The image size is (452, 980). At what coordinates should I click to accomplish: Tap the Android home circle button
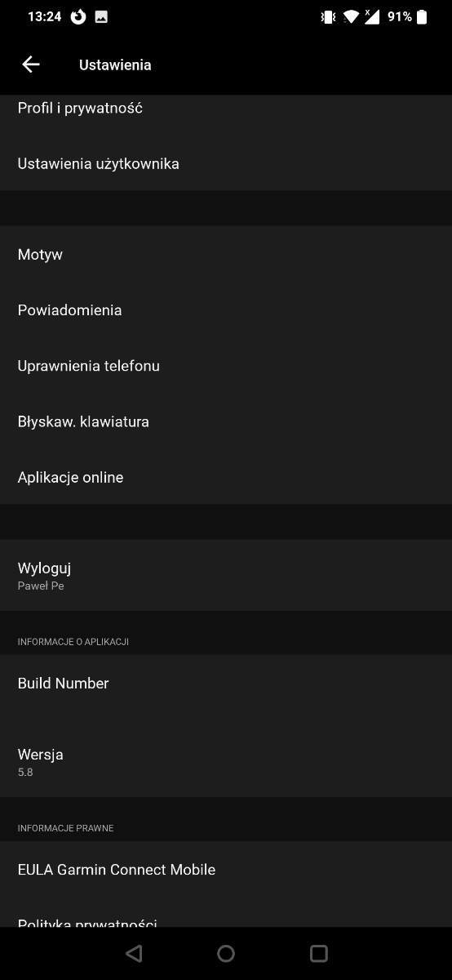tap(226, 953)
